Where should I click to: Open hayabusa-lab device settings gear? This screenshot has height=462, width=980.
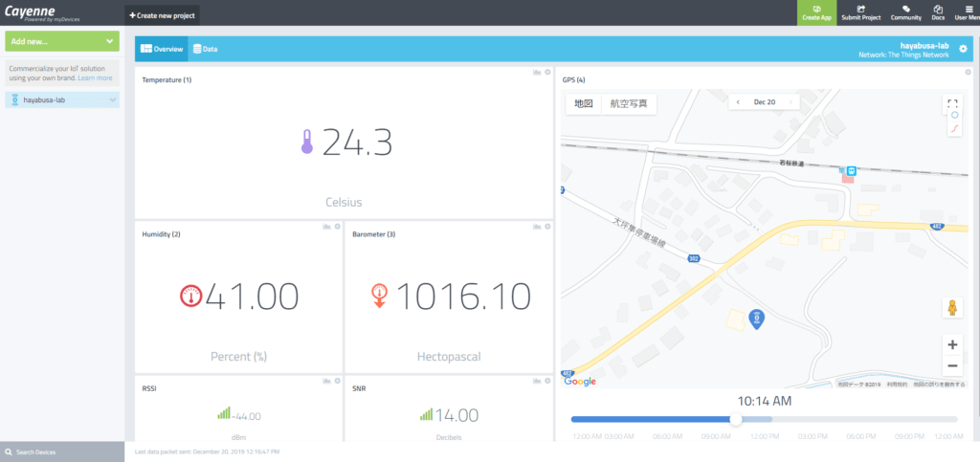tap(963, 49)
